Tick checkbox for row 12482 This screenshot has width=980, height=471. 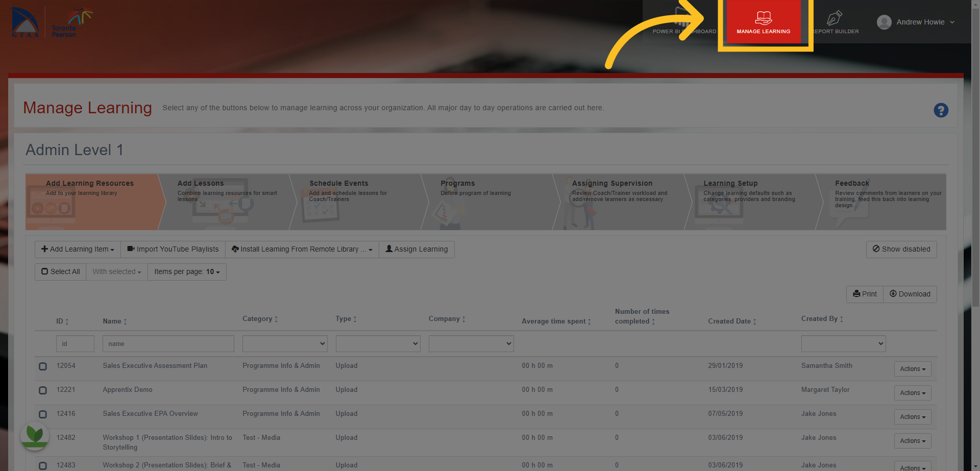(x=43, y=438)
